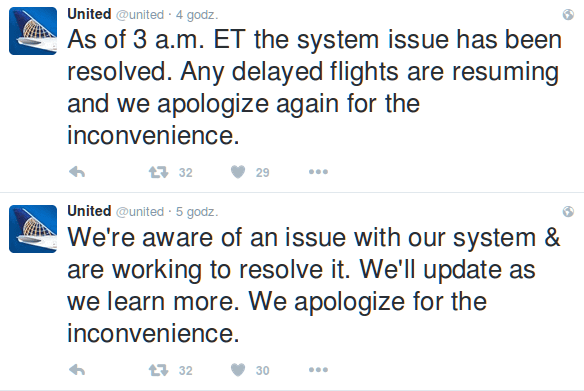The image size is (584, 391).
Task: Open more options on the first tweet
Action: [318, 172]
